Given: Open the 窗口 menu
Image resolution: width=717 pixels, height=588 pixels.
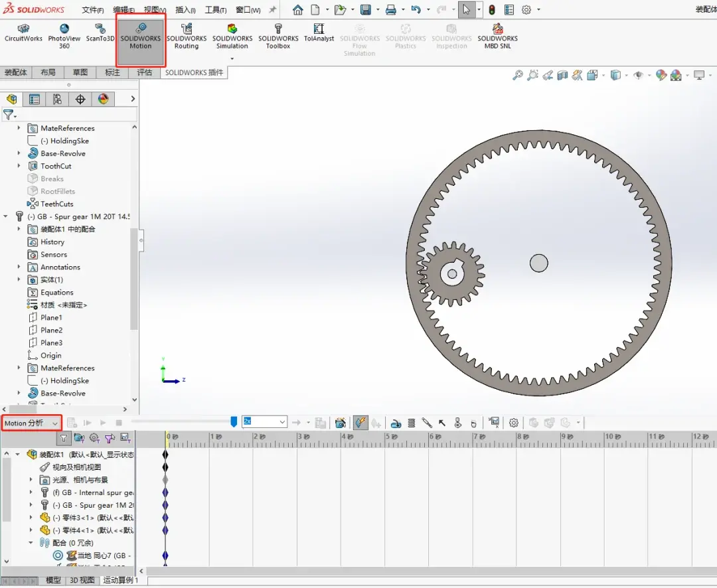Looking at the screenshot, I should point(248,9).
